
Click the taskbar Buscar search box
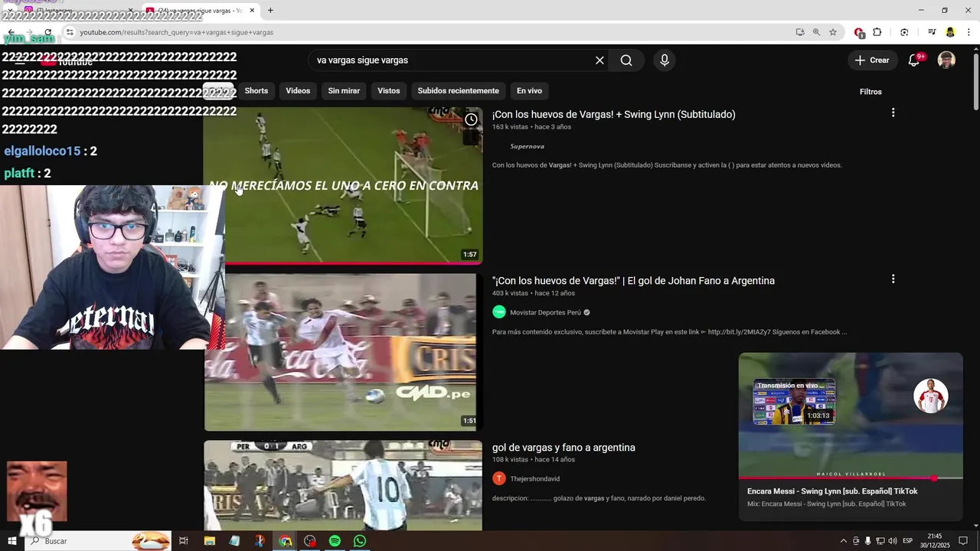tap(98, 541)
